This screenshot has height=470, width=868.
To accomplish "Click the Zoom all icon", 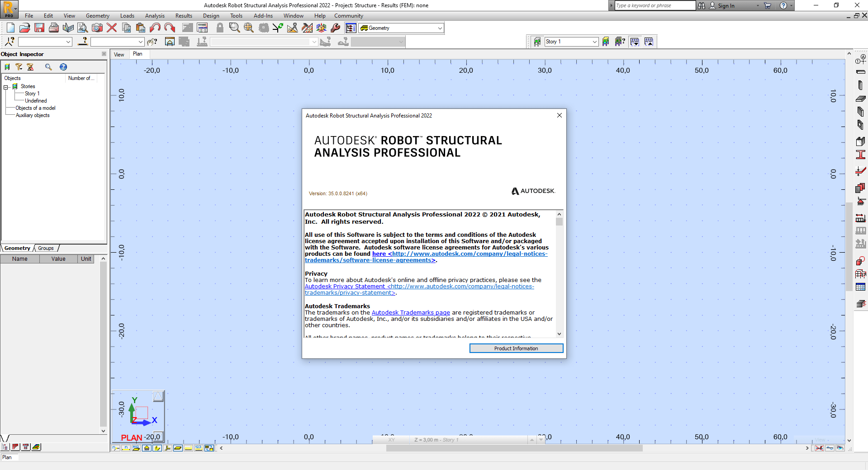I will pos(249,28).
